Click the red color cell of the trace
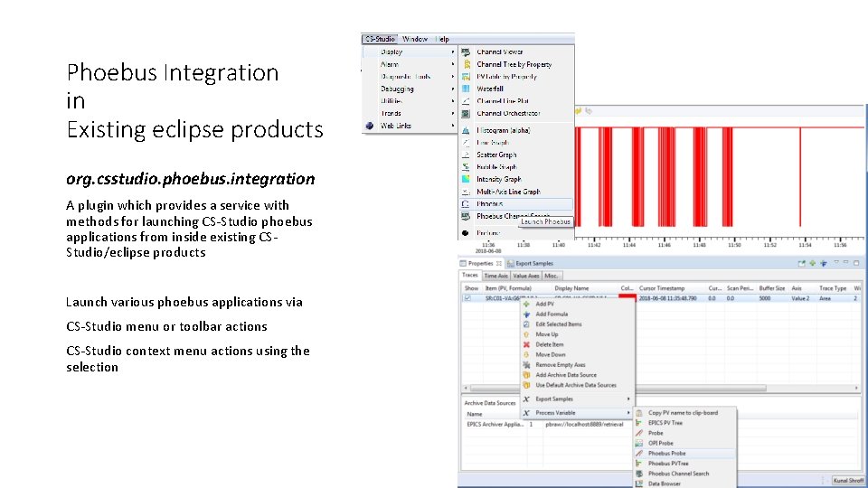The width and height of the screenshot is (868, 488). click(627, 298)
